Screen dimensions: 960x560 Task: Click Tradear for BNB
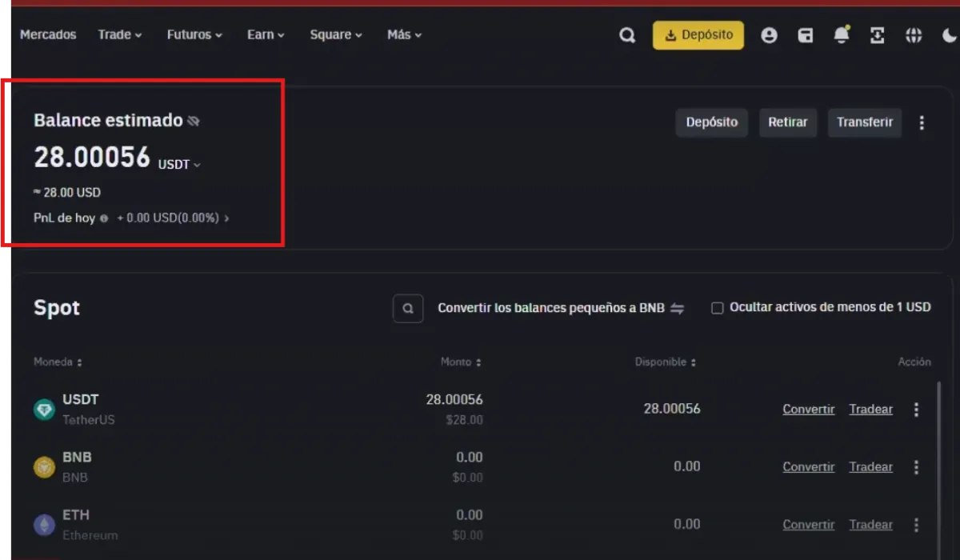(x=871, y=467)
